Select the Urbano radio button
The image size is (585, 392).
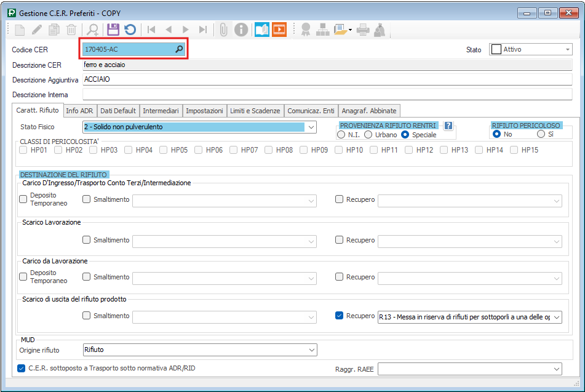coord(368,135)
